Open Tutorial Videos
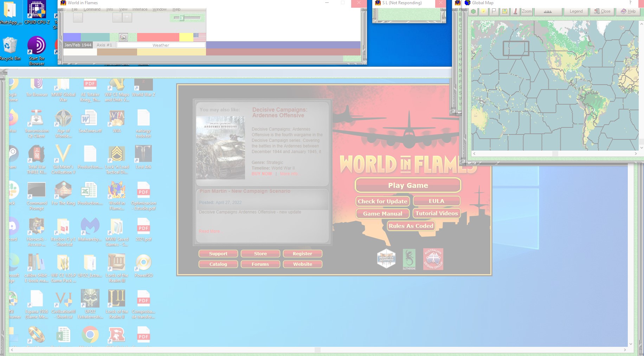Screen dimensions: 644x356 (x=437, y=213)
